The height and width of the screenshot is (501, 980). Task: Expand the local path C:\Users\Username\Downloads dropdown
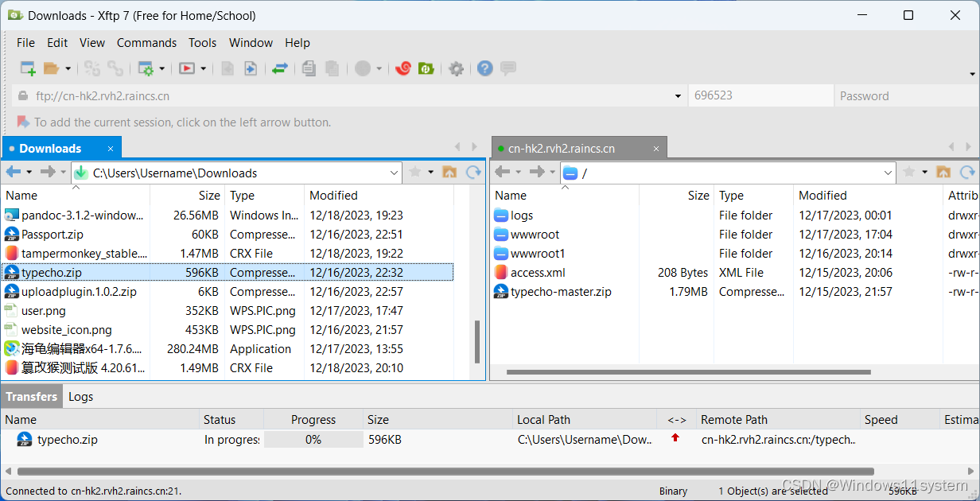[395, 173]
